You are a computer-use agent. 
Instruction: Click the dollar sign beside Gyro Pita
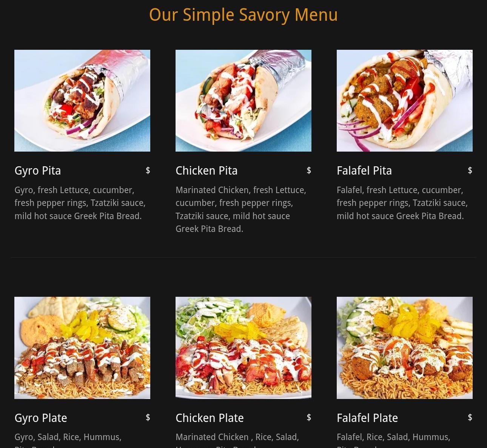click(148, 170)
